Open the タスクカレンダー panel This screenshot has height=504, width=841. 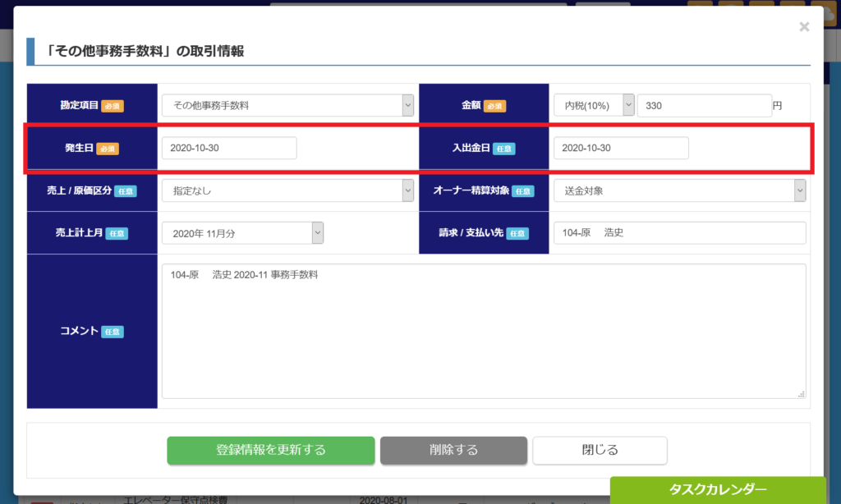coord(717,490)
